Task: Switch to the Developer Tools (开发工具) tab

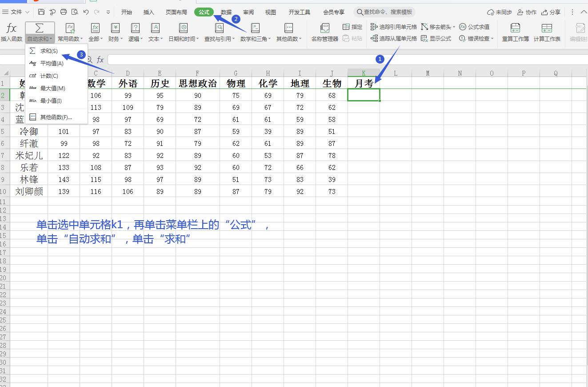Action: click(x=300, y=12)
